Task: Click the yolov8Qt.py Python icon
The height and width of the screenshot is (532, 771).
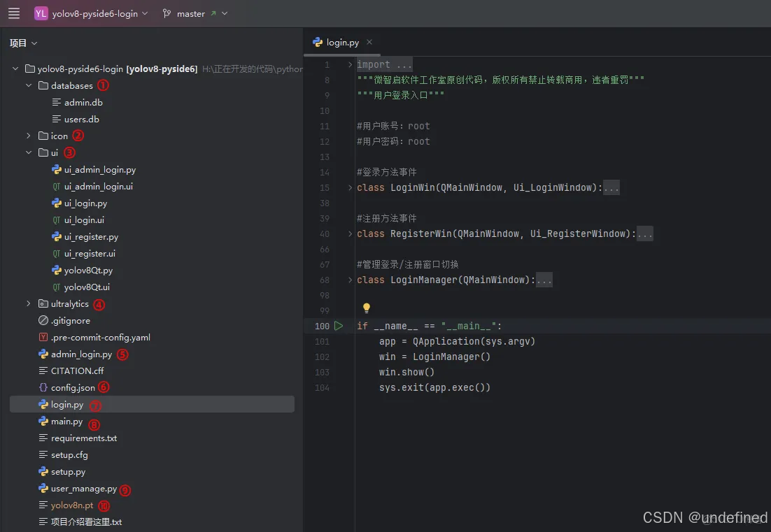Action: click(57, 270)
